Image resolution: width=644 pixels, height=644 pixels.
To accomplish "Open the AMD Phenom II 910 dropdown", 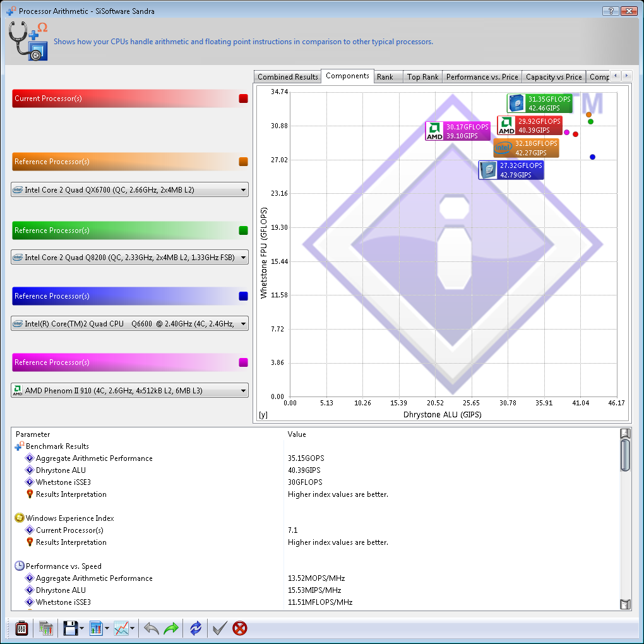I will pos(130,390).
